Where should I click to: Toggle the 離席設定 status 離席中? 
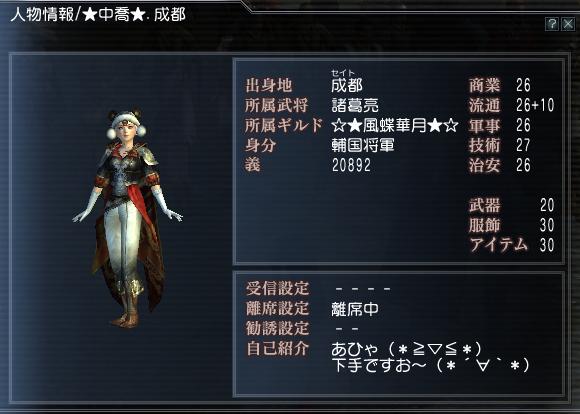click(x=355, y=309)
